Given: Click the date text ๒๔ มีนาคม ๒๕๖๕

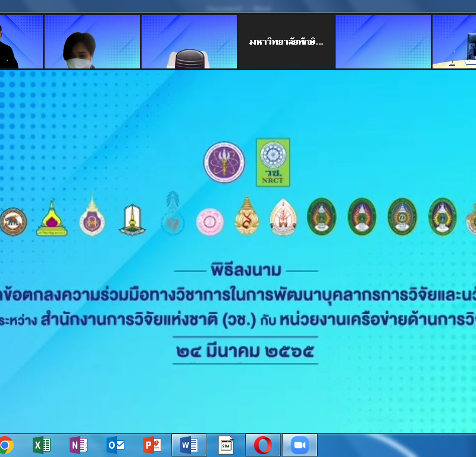Looking at the screenshot, I should [x=246, y=352].
